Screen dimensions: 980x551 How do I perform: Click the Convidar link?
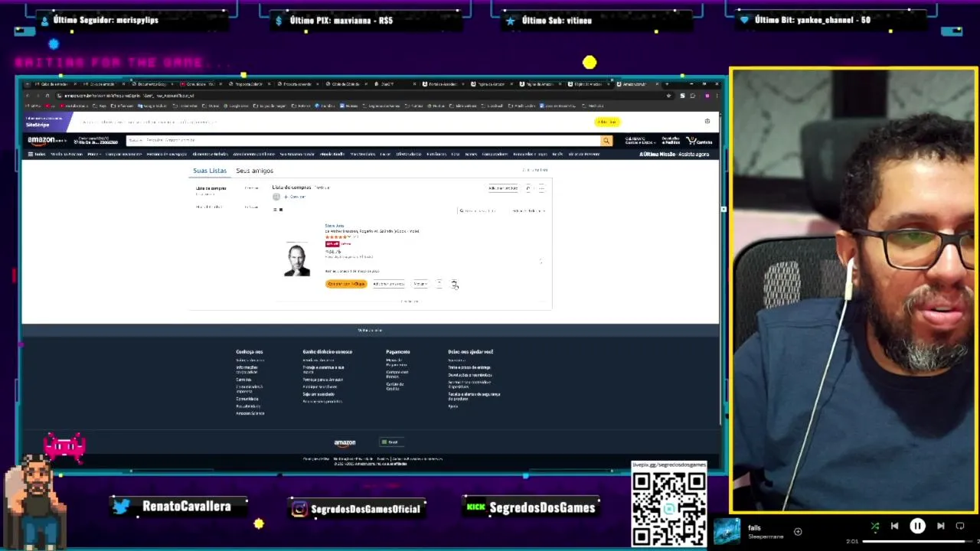pyautogui.click(x=297, y=197)
